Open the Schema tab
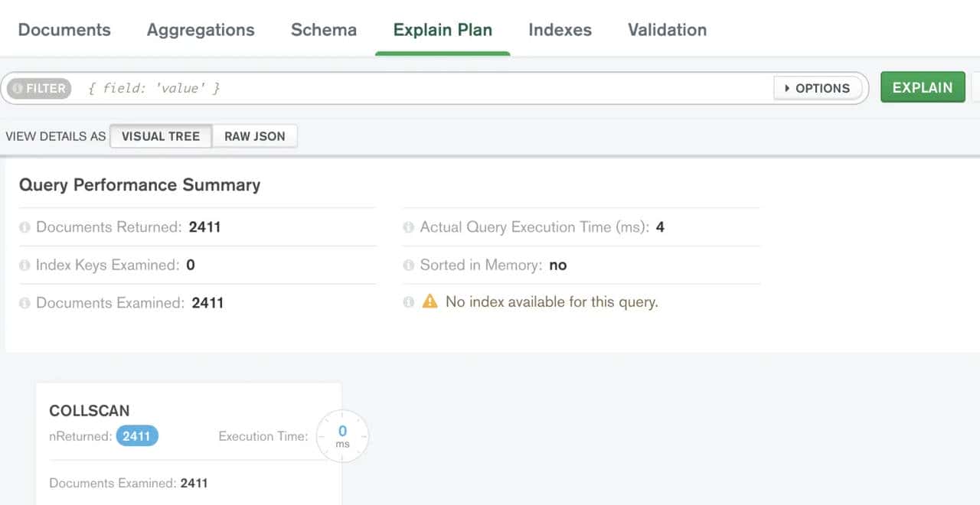This screenshot has width=980, height=505. (x=323, y=30)
